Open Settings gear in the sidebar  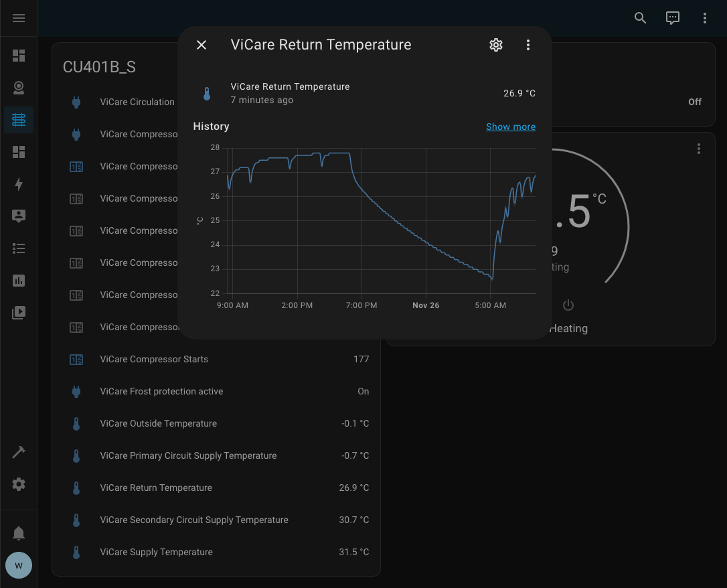19,484
